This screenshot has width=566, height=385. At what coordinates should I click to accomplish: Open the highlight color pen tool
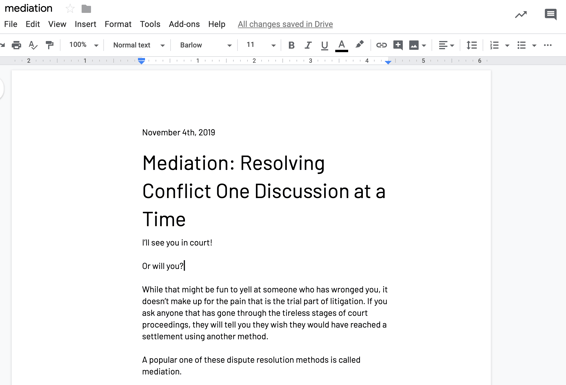click(359, 45)
